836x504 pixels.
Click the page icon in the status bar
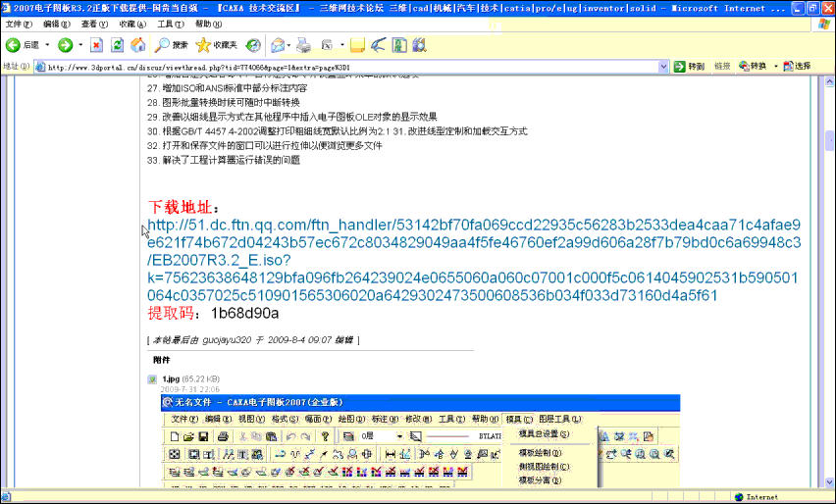(7, 497)
